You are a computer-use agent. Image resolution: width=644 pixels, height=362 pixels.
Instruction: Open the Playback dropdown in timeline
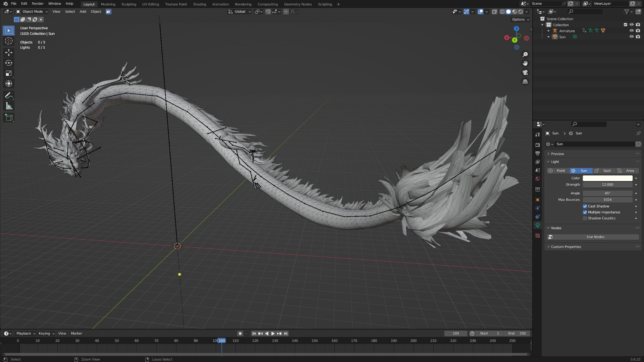25,334
